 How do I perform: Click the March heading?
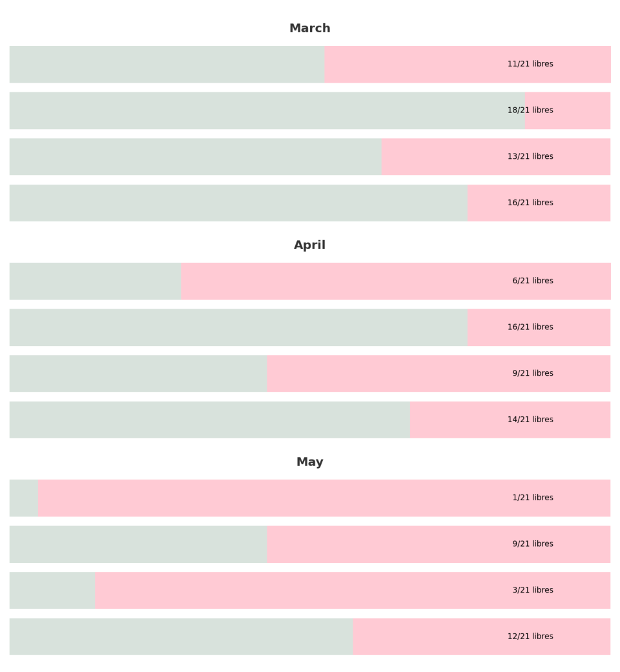309,28
